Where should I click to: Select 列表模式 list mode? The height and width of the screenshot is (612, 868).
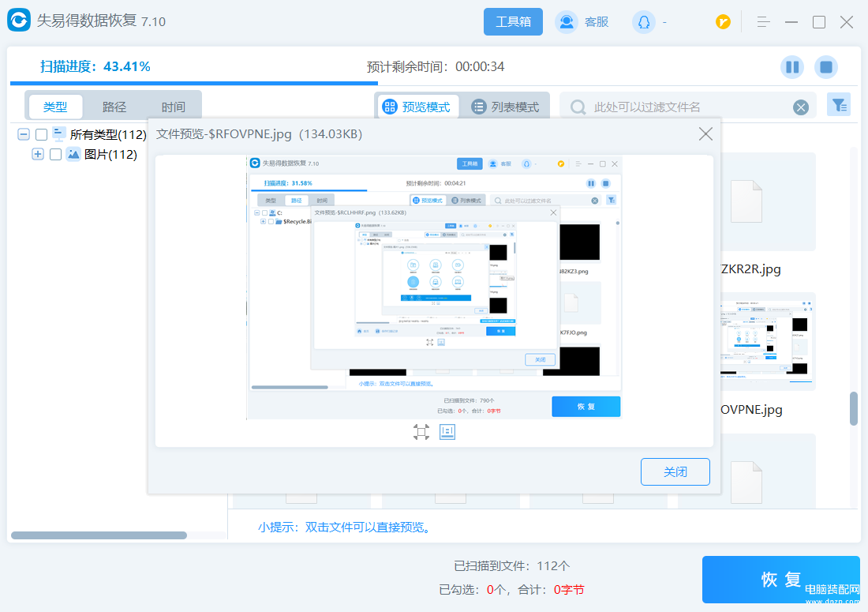(x=505, y=107)
